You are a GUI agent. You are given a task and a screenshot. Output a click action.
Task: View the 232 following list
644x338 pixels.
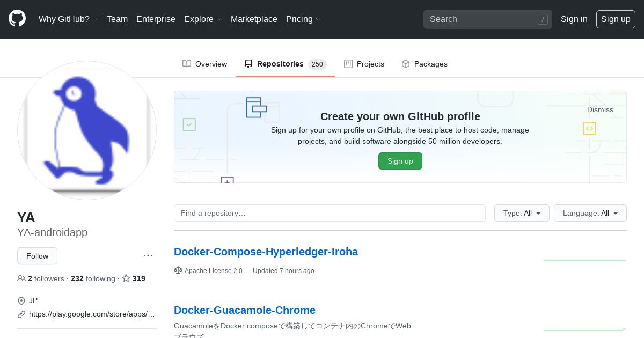pos(93,278)
